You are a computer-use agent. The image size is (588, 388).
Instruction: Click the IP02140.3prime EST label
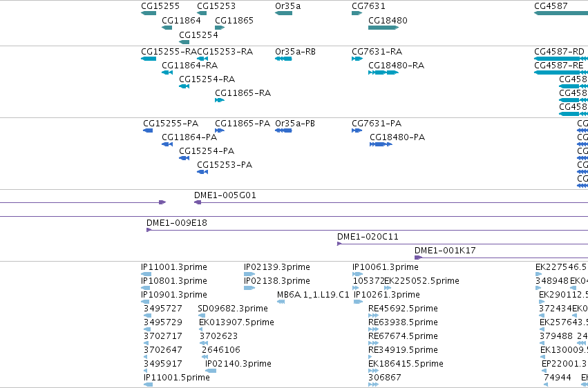click(x=238, y=364)
